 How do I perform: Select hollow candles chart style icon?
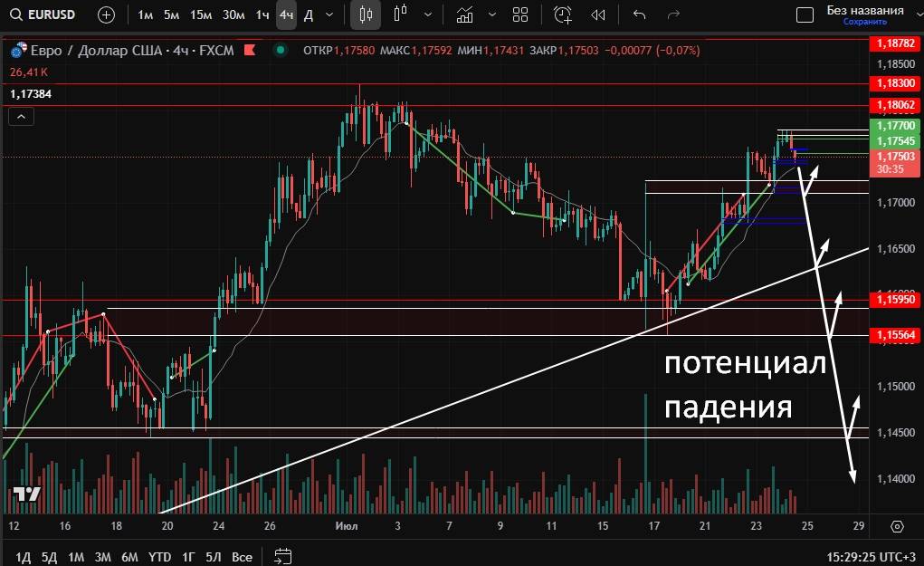click(401, 14)
